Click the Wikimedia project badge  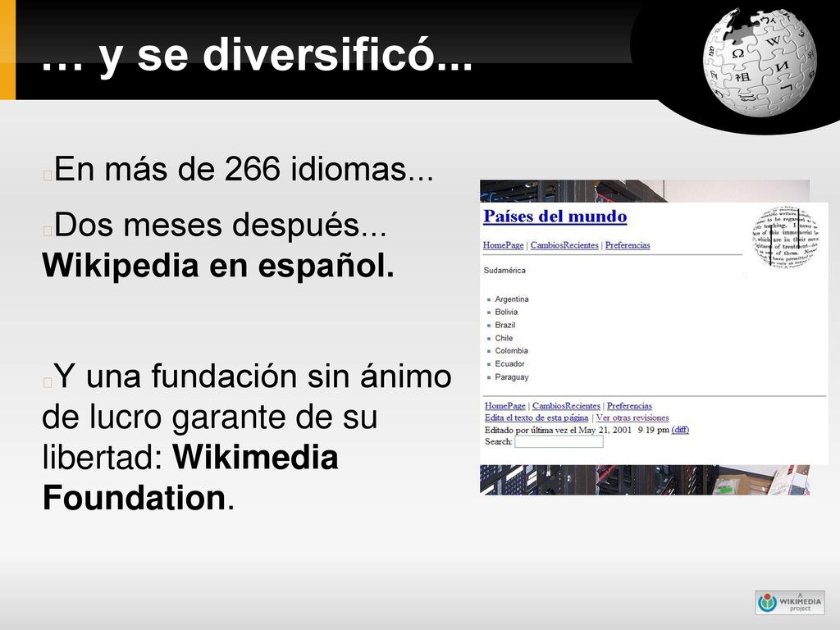[790, 602]
